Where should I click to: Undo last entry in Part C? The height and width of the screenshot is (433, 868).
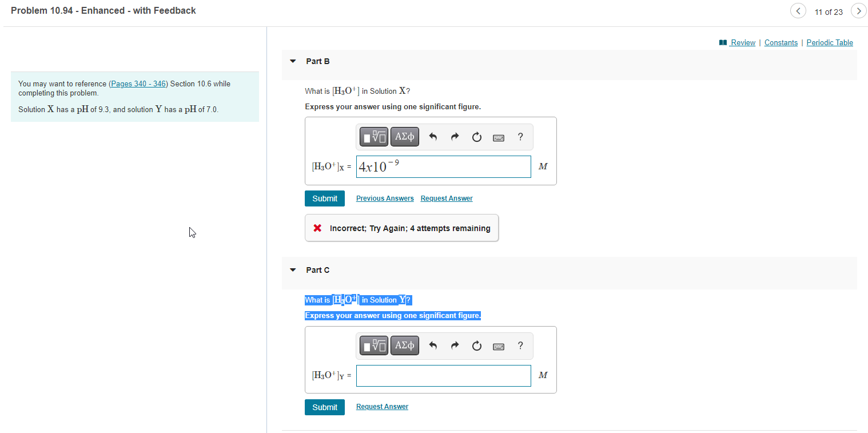tap(433, 345)
